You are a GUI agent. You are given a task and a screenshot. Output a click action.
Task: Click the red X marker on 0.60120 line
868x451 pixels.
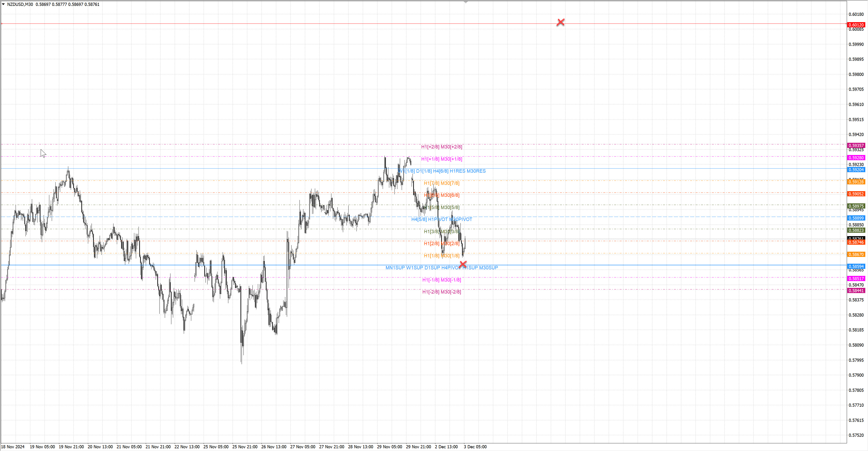point(560,22)
